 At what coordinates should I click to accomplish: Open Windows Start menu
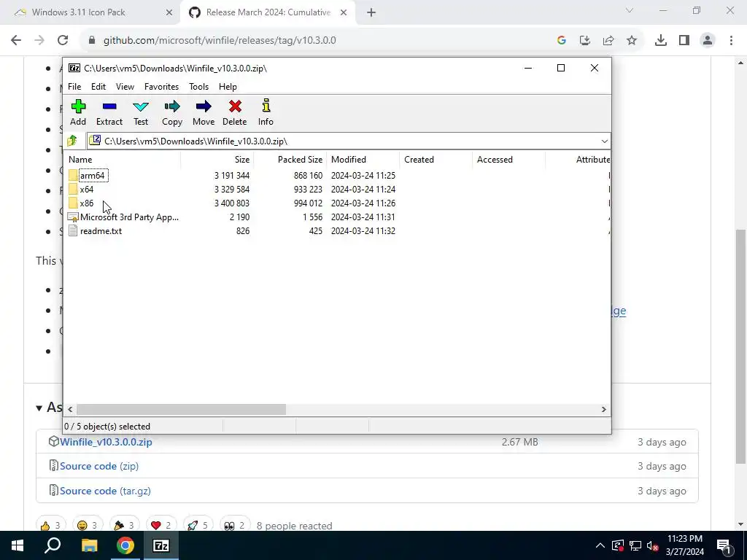(x=18, y=545)
